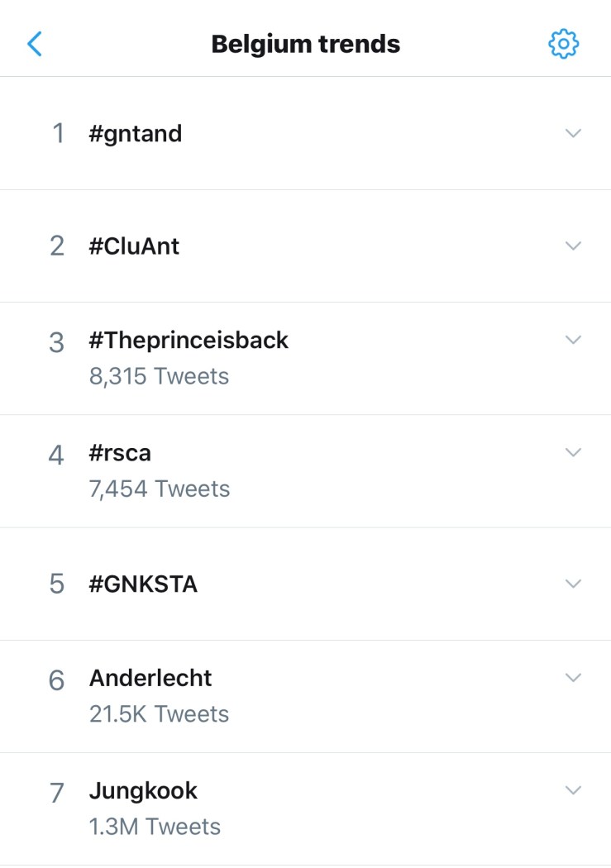Screen dimensions: 611x868
Task: Open the #rsca hashtag
Action: pos(120,453)
